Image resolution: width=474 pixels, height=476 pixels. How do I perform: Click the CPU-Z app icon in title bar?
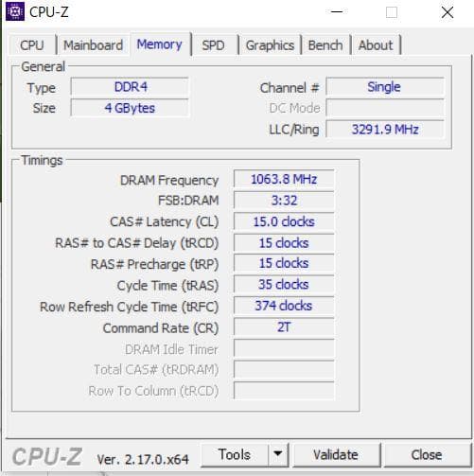pyautogui.click(x=15, y=11)
